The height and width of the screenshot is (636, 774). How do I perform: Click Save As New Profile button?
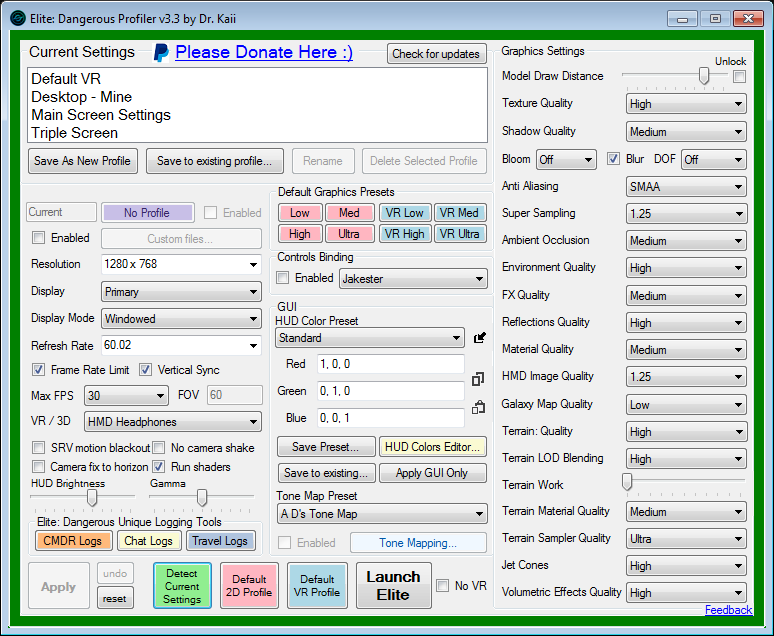(82, 161)
